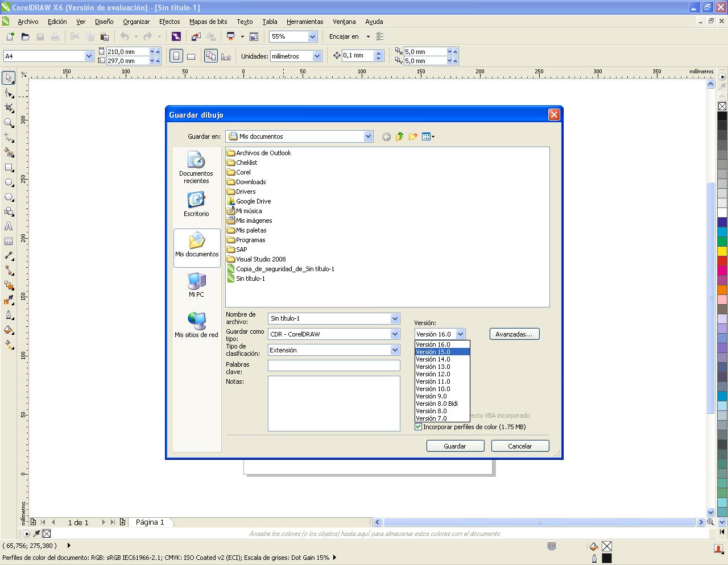The width and height of the screenshot is (728, 565).
Task: Click the Avanzadas... button
Action: (514, 334)
